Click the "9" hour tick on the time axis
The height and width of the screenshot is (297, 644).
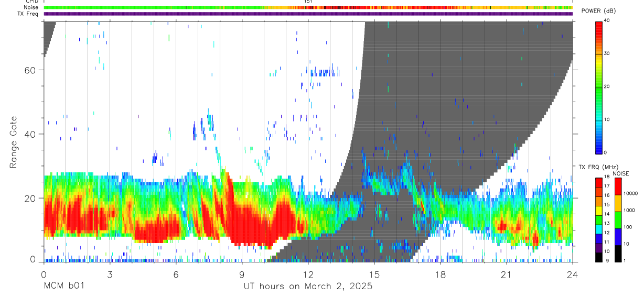(242, 274)
